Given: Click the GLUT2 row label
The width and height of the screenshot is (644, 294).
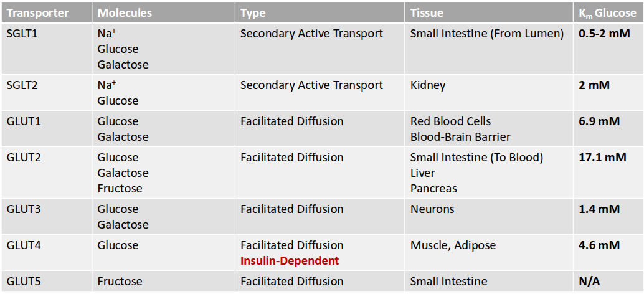Looking at the screenshot, I should [x=22, y=158].
